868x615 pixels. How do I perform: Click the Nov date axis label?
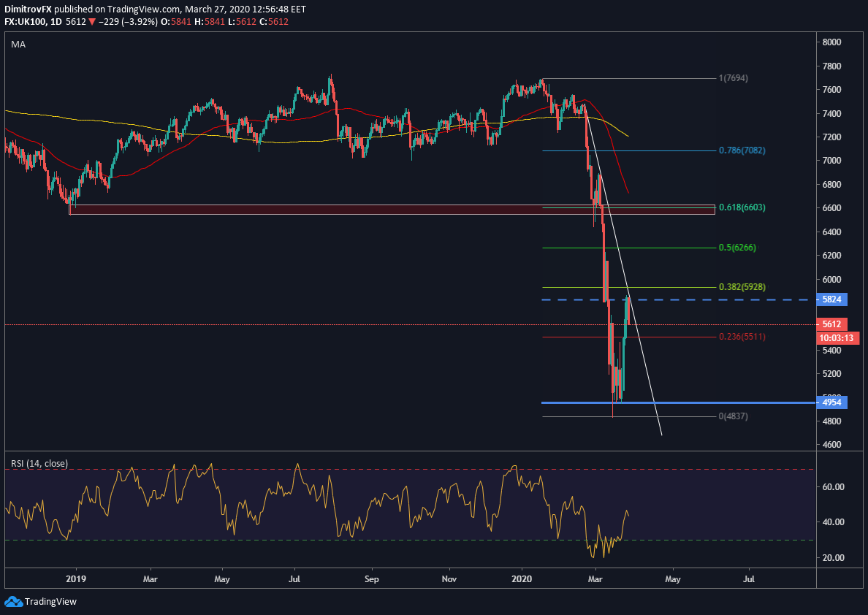(449, 579)
